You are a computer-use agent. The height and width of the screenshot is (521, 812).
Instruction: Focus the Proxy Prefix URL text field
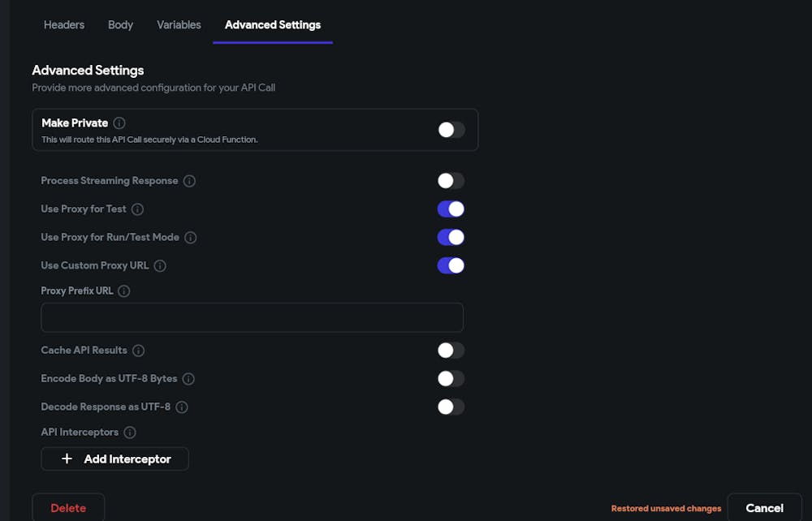[x=252, y=317]
